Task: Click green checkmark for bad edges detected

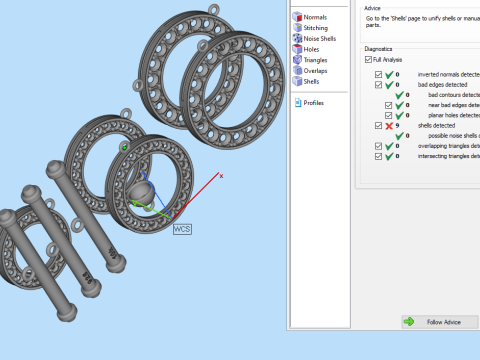Action: coord(389,85)
